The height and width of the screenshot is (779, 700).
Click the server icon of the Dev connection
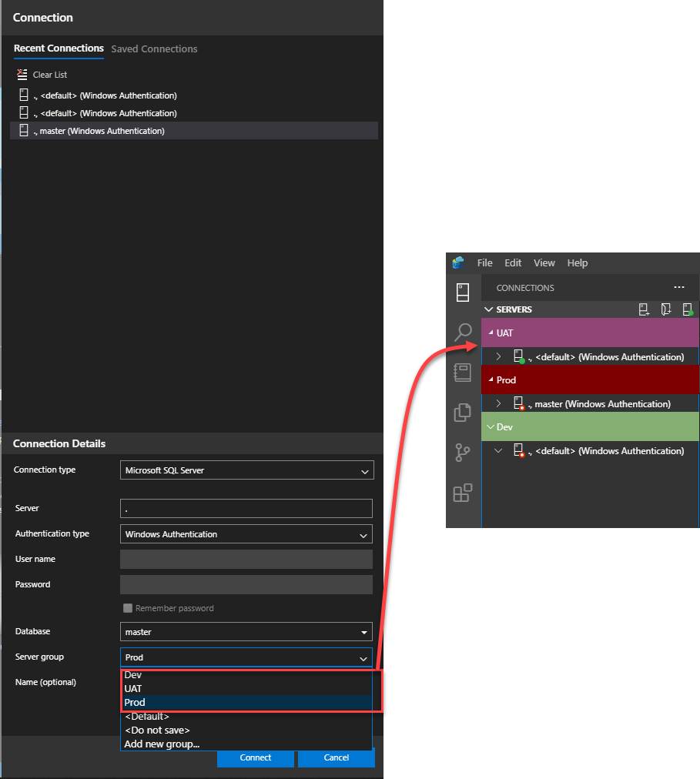518,450
